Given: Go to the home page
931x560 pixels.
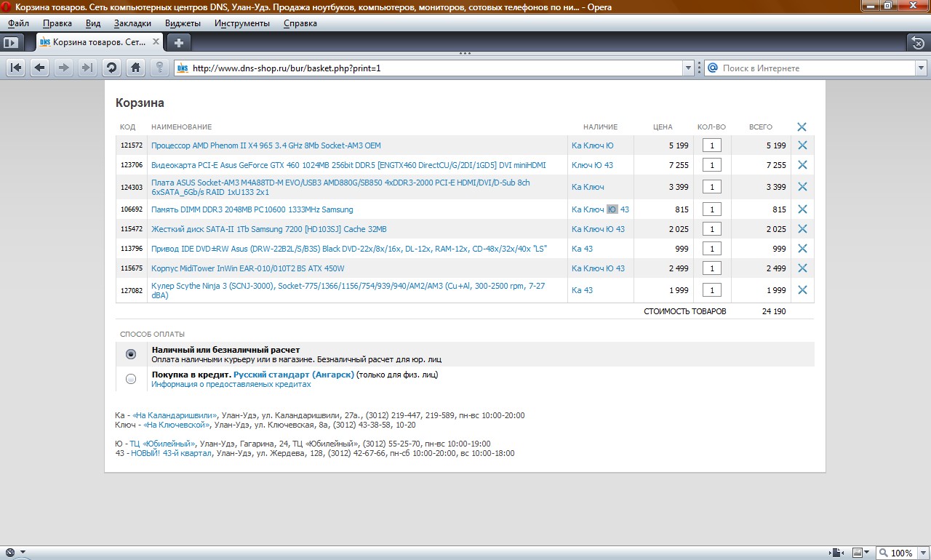Looking at the screenshot, I should [135, 68].
